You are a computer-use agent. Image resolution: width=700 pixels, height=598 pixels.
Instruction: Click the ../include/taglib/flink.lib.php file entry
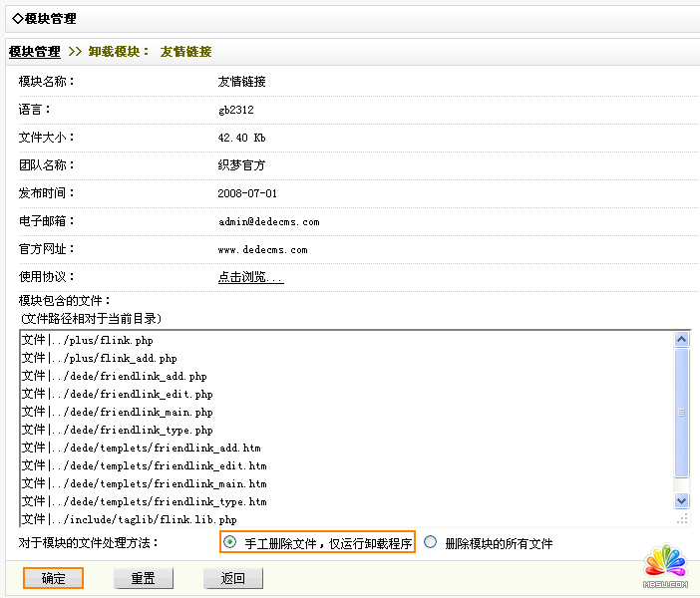[129, 520]
